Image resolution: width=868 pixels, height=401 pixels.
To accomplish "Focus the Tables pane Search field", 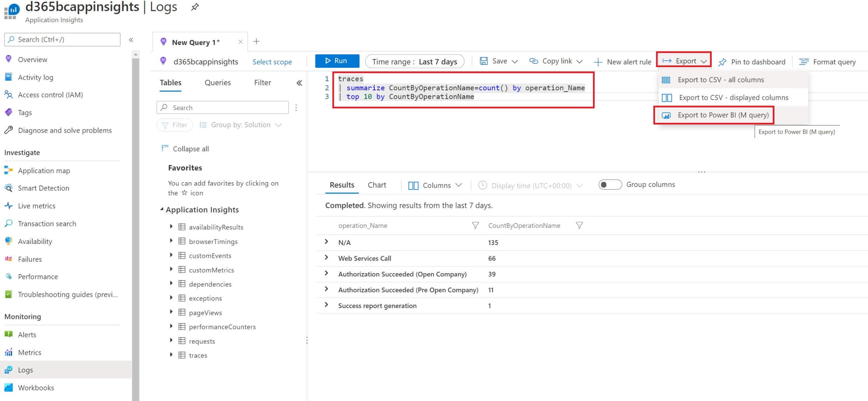I will tap(223, 108).
